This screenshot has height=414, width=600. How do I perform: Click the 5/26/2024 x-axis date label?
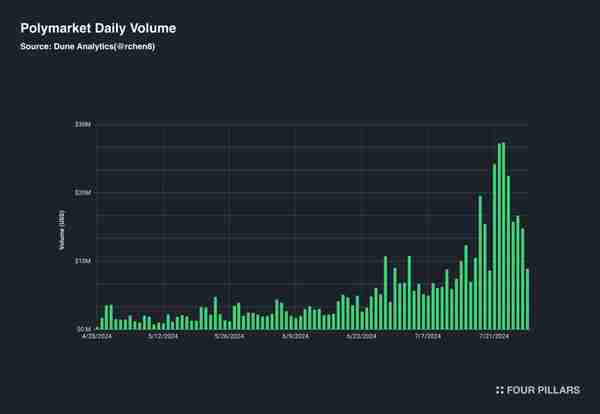click(x=229, y=336)
